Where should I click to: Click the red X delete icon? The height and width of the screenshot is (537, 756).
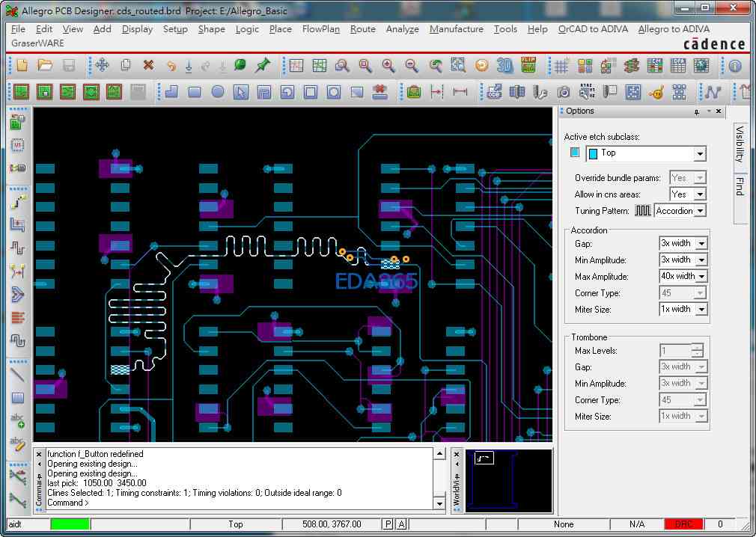pyautogui.click(x=148, y=66)
